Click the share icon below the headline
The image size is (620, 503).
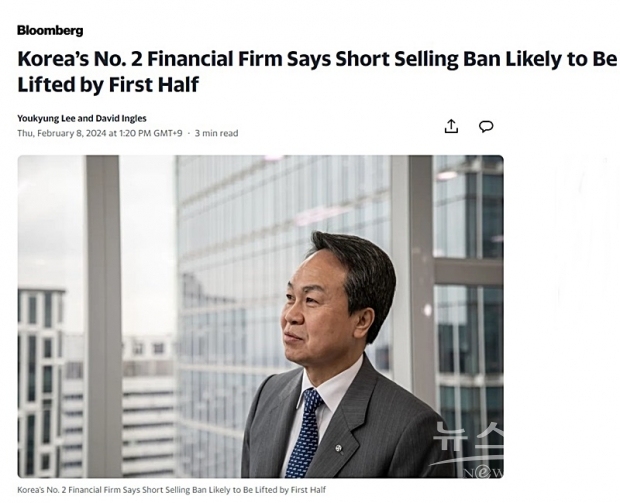pos(451,126)
